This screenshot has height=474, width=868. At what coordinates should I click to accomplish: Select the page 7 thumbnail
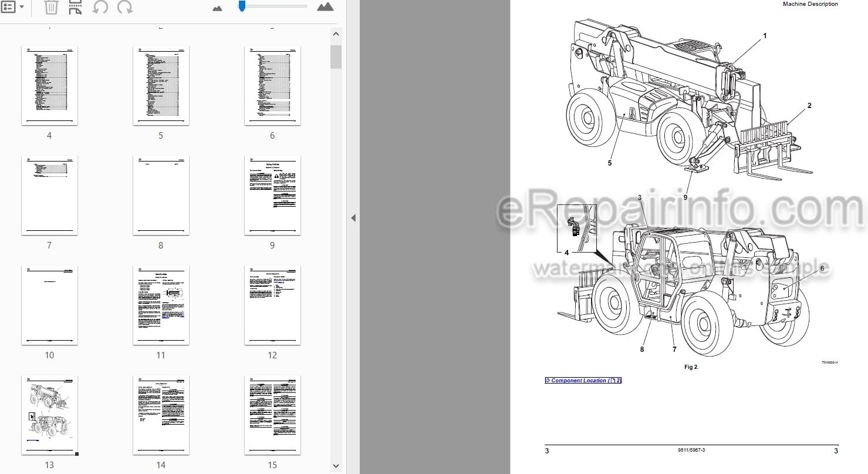[x=49, y=195]
